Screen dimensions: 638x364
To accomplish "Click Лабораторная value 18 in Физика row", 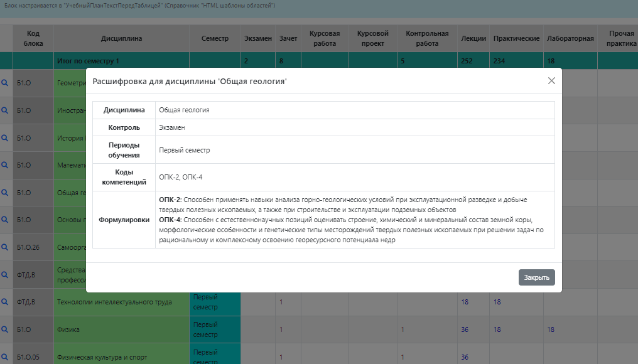I will point(551,329).
